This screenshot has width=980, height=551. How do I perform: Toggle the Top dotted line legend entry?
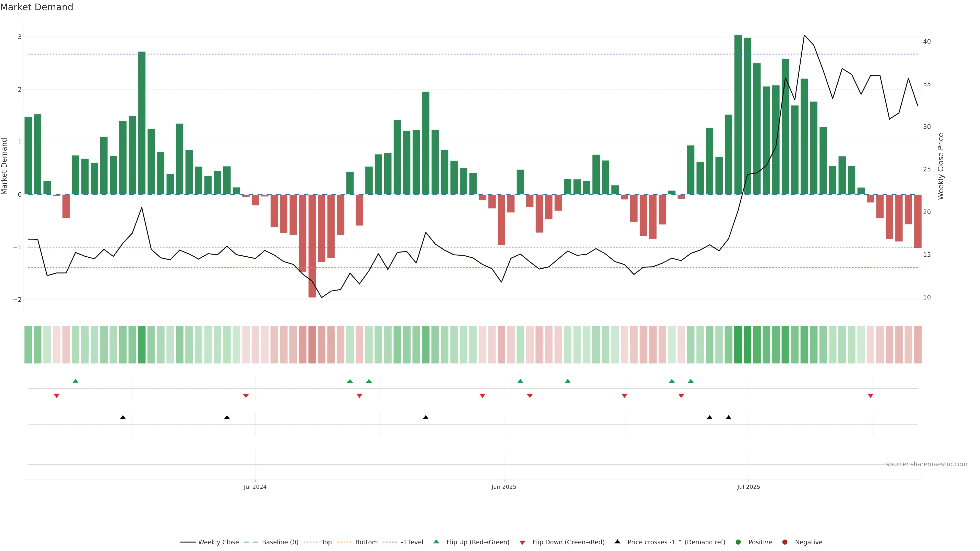pyautogui.click(x=326, y=542)
